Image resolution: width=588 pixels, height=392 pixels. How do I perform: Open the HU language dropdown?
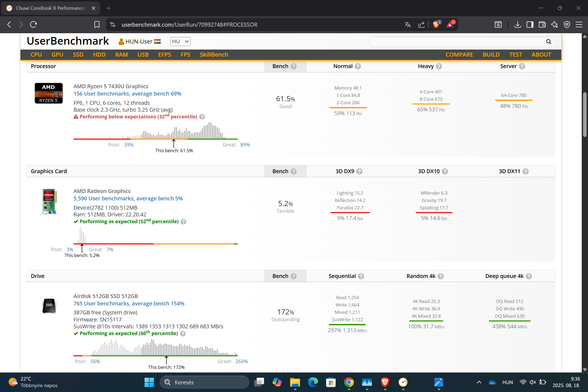pos(180,41)
